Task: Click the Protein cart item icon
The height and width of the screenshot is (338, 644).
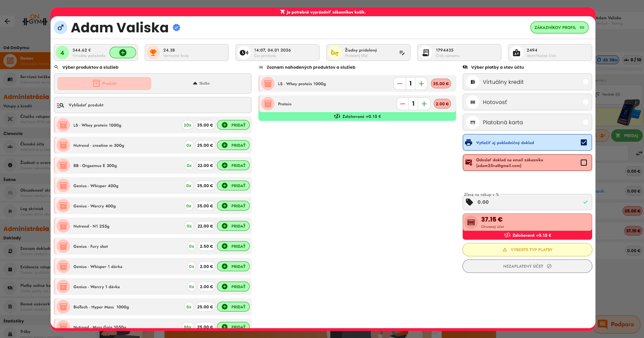Action: [x=268, y=104]
